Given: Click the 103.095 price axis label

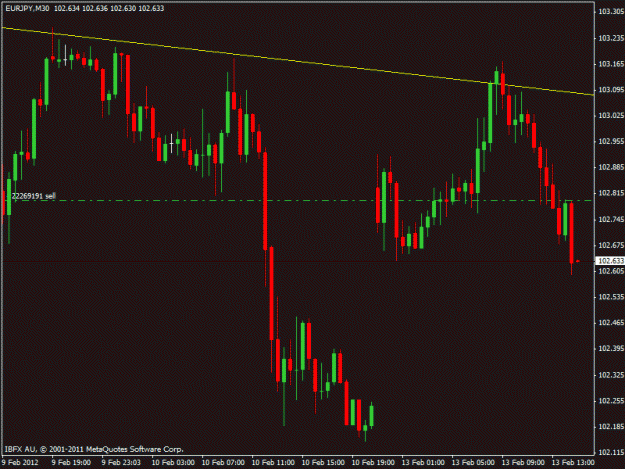Looking at the screenshot, I should click(611, 90).
